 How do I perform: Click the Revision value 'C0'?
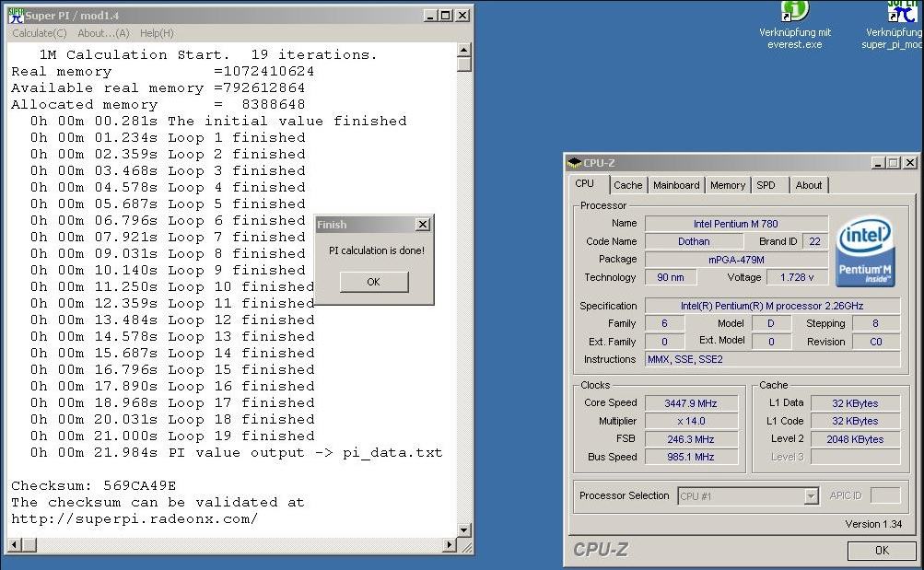pos(876,342)
